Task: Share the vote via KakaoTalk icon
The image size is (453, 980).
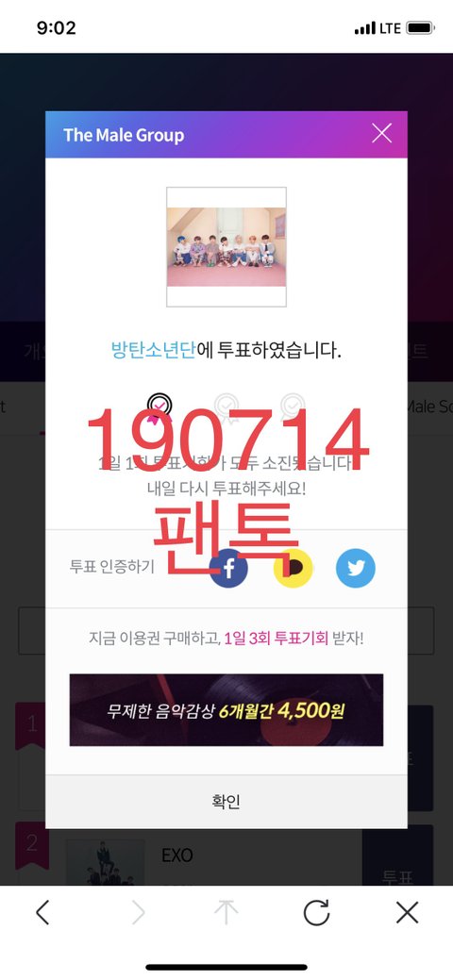Action: coord(293,568)
